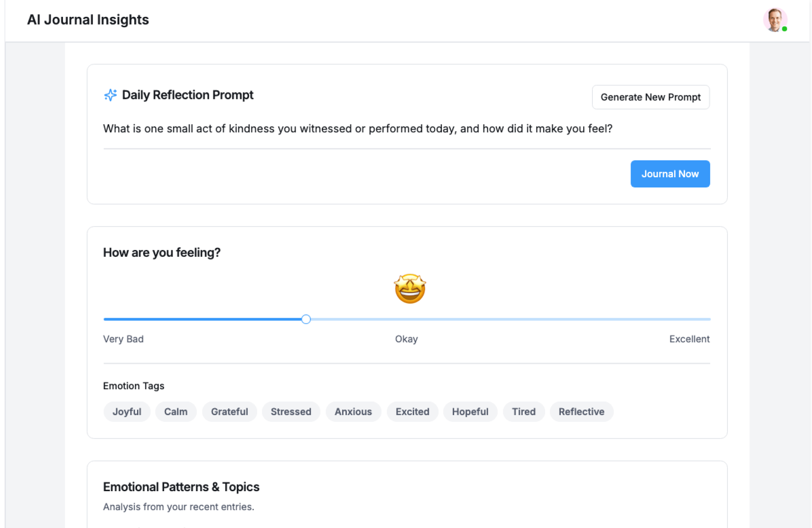Screen dimensions: 812x528
Task: Toggle the Anxious emotion tag
Action: click(x=353, y=412)
